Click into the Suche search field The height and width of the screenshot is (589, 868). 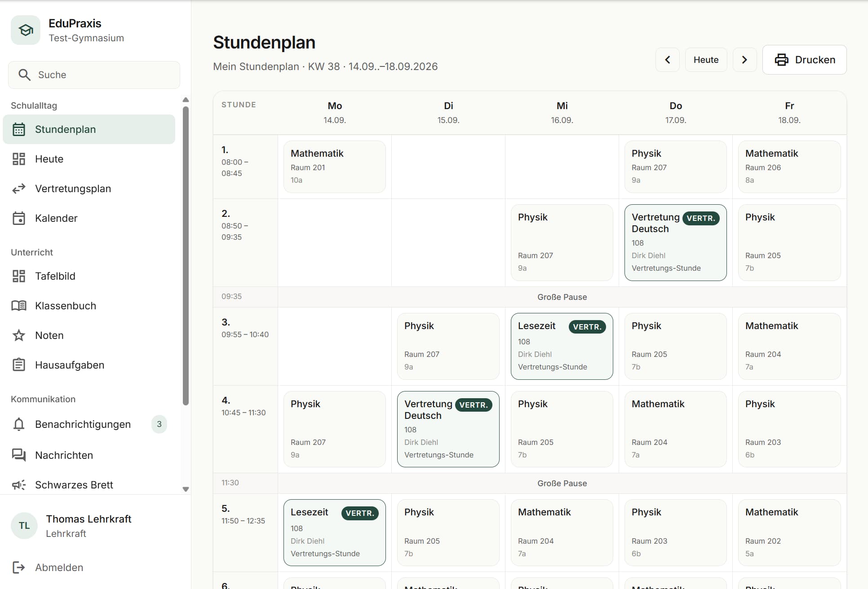(94, 75)
